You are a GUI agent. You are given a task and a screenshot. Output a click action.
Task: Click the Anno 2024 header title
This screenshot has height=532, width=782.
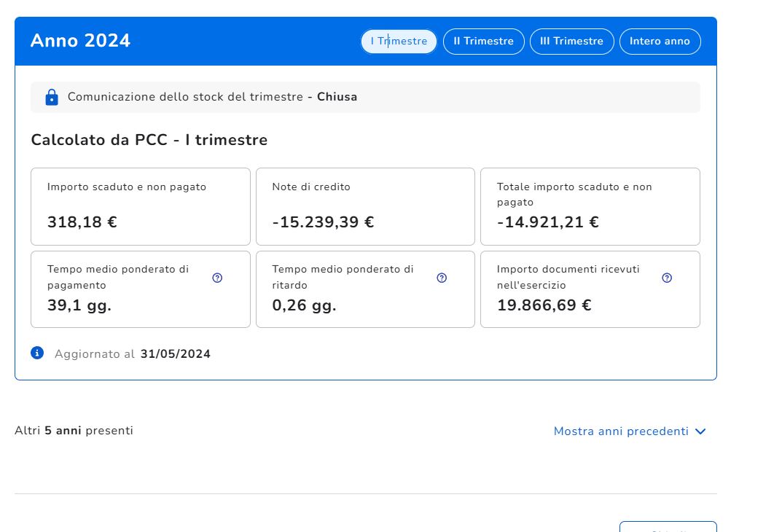tap(80, 41)
